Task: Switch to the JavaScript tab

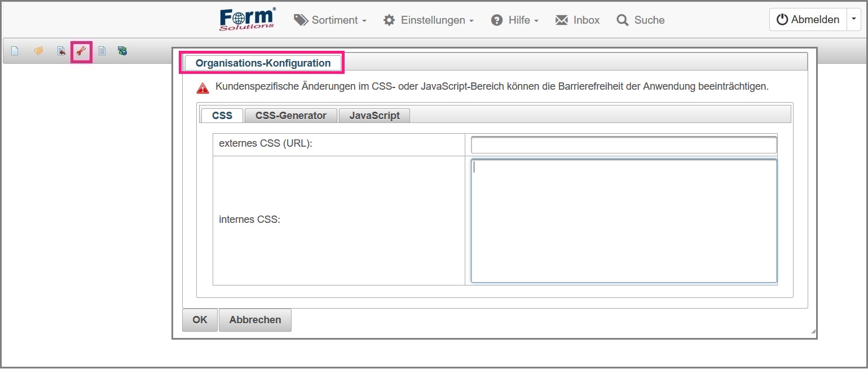Action: click(374, 116)
